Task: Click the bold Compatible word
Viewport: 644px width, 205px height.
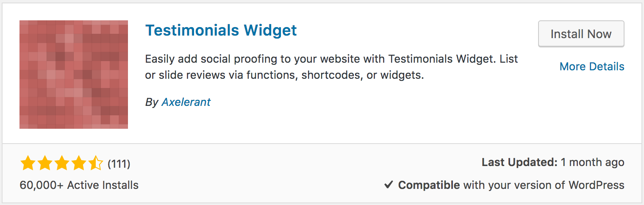Action: point(429,185)
